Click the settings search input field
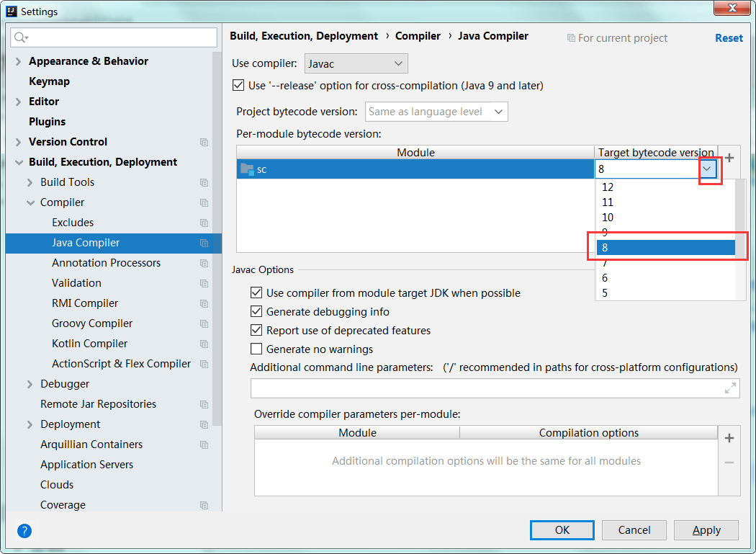The width and height of the screenshot is (756, 554). click(x=114, y=37)
